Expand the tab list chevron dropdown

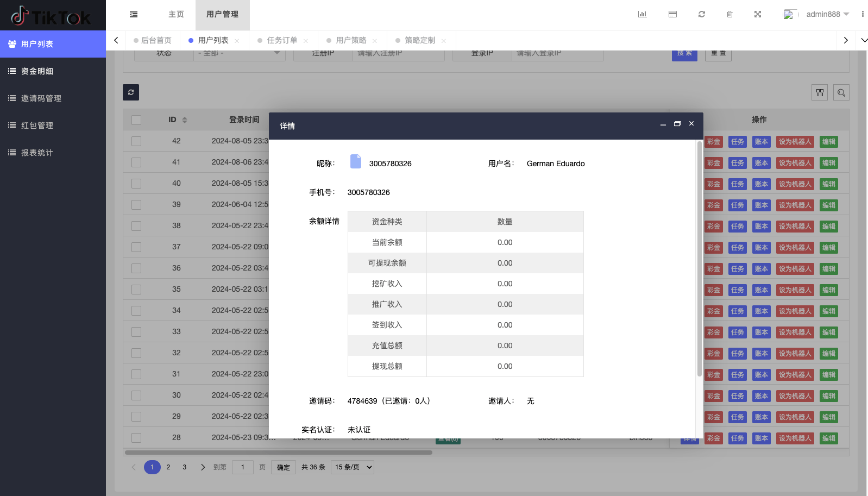tap(864, 40)
